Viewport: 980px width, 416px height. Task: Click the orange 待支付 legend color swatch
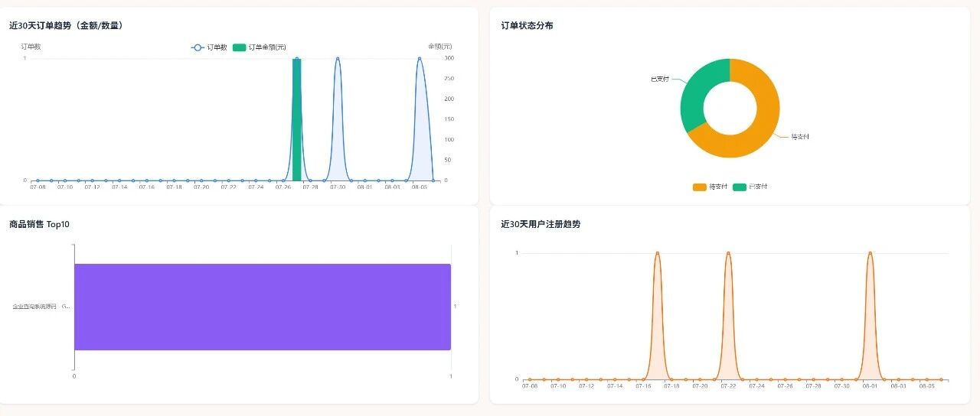click(x=700, y=187)
